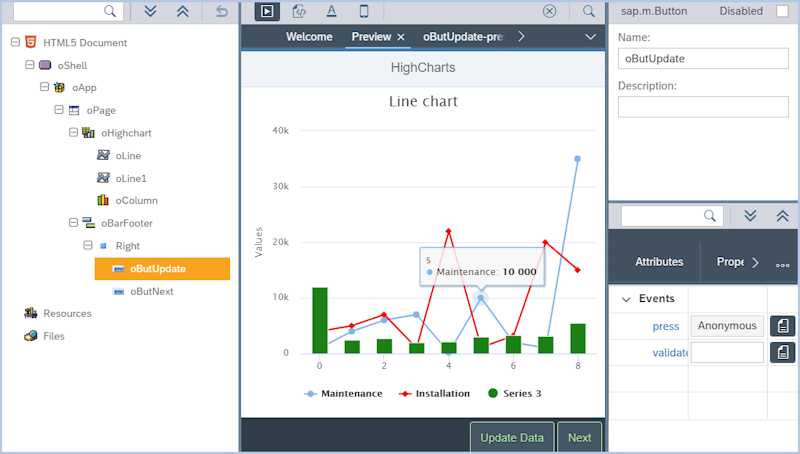Click the oLine1 series icon
Screen dimensions: 800x454
pos(103,178)
